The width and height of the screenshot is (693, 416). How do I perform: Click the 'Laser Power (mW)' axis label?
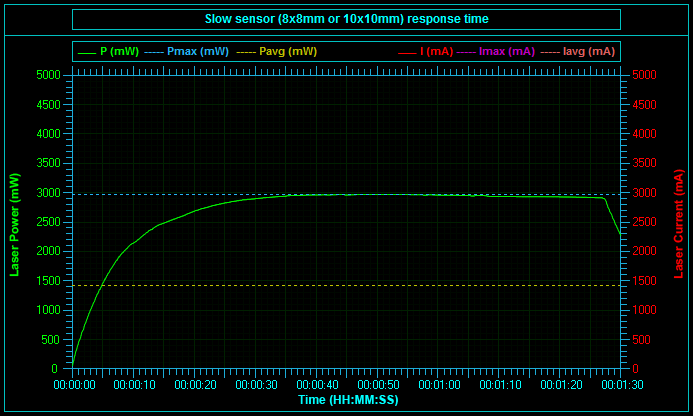point(15,225)
